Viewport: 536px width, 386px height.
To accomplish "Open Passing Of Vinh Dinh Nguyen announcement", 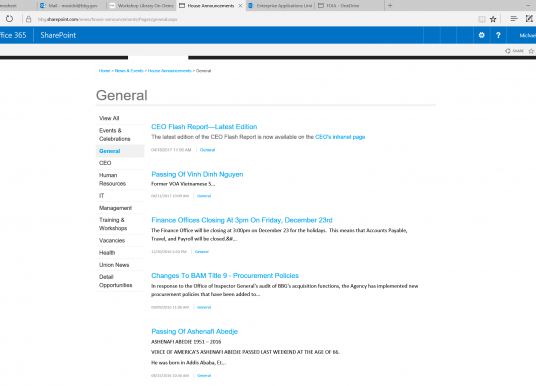I will 197,174.
